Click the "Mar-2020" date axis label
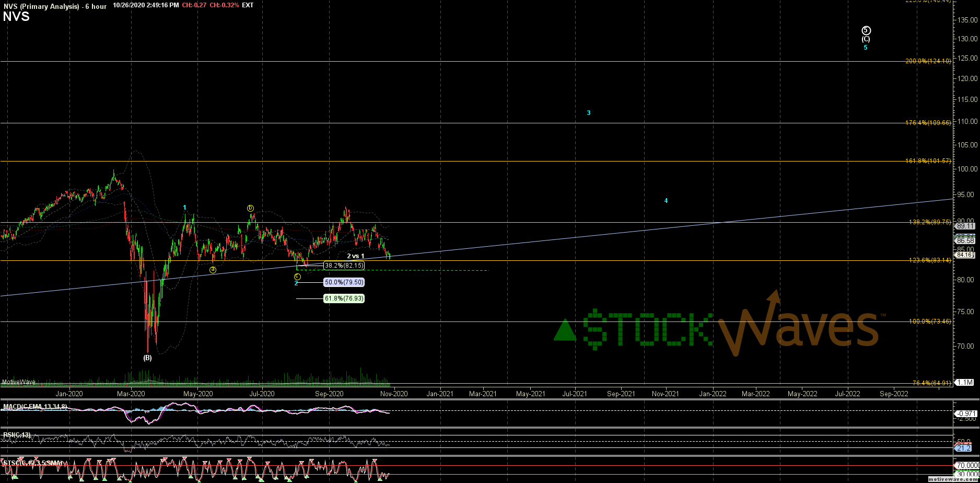The width and height of the screenshot is (980, 483). pos(131,394)
